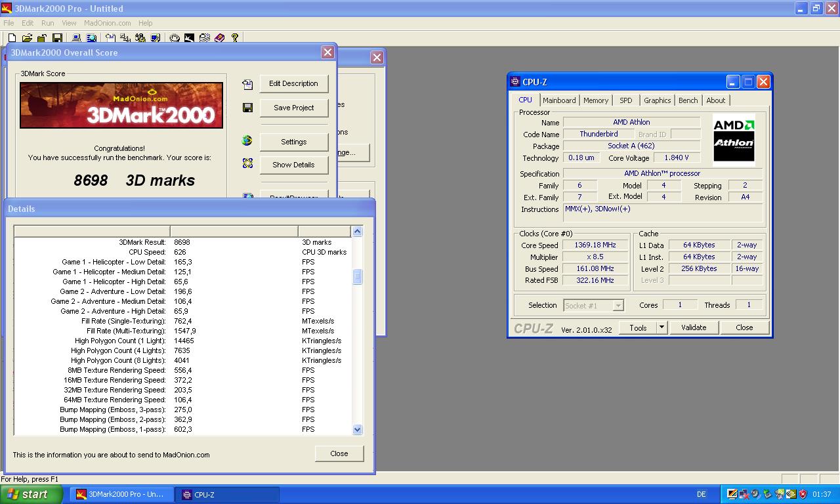Click the NVIDIA system tray icon
Image resolution: width=840 pixels, height=504 pixels.
(791, 494)
